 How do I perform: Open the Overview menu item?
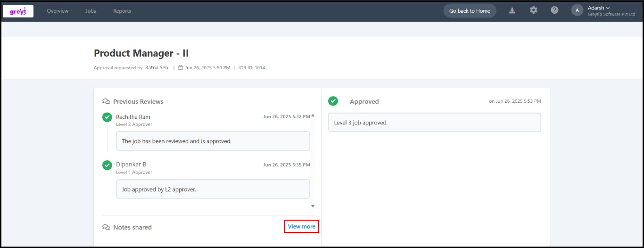click(58, 11)
